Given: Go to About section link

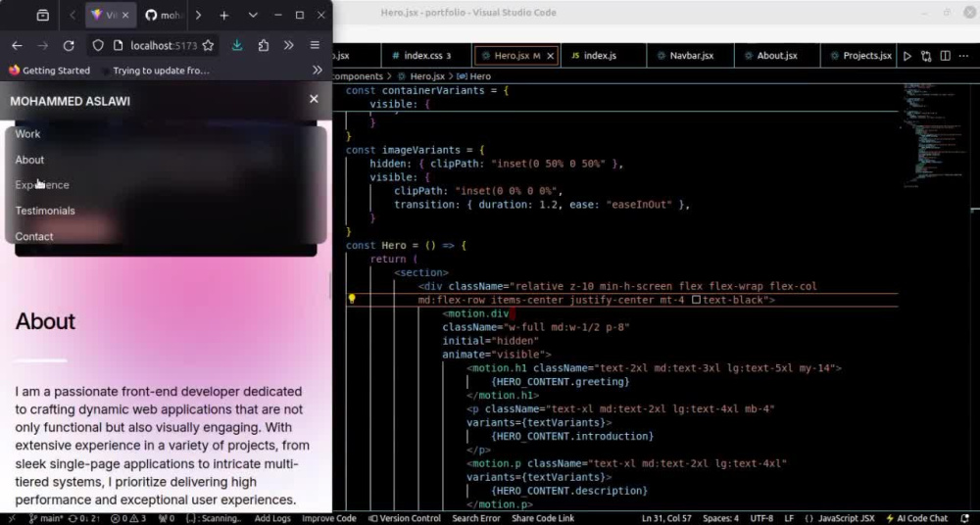Looking at the screenshot, I should (29, 160).
